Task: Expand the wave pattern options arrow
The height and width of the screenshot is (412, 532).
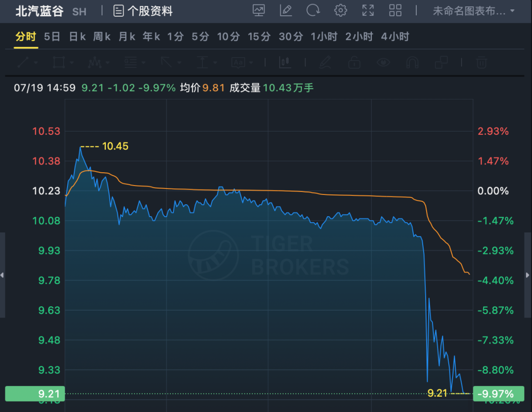Action: pos(108,63)
